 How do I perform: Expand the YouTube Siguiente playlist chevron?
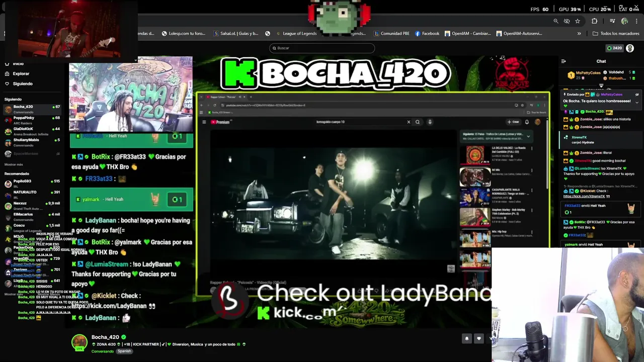click(528, 136)
